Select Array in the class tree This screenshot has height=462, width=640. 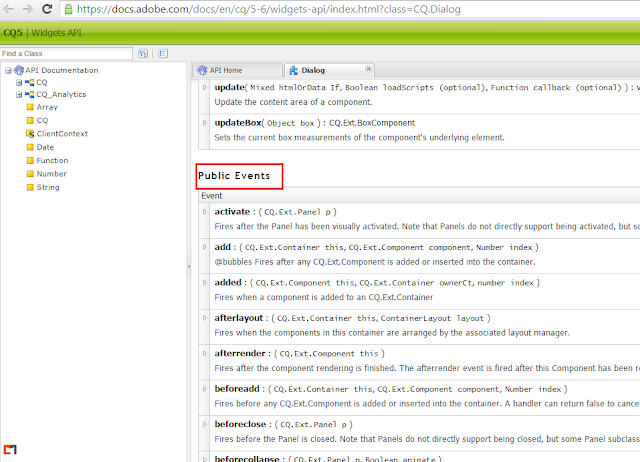click(x=47, y=107)
